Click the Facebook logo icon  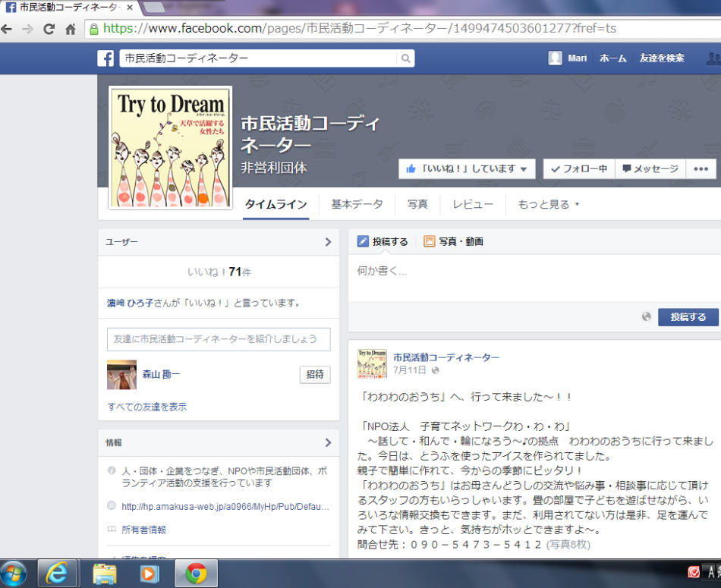tap(105, 58)
